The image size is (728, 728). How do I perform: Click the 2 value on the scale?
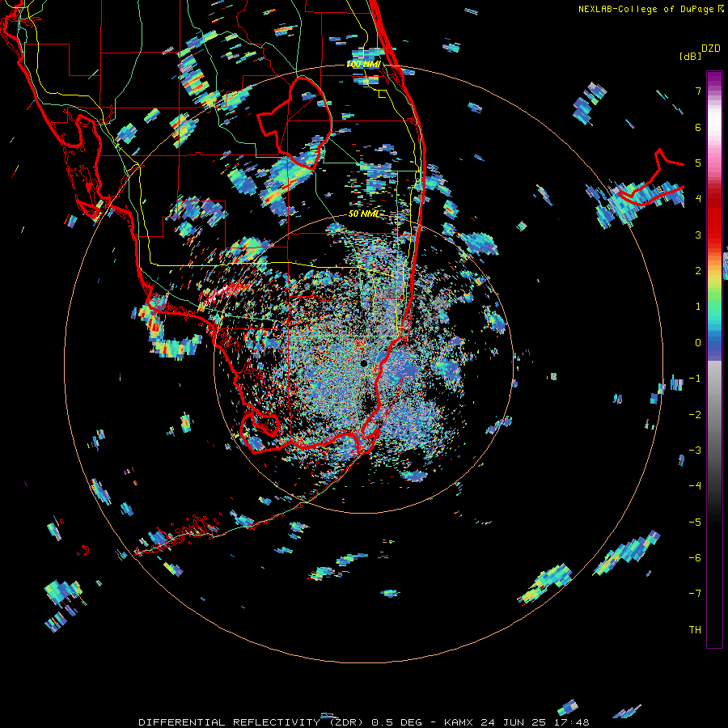coord(698,271)
